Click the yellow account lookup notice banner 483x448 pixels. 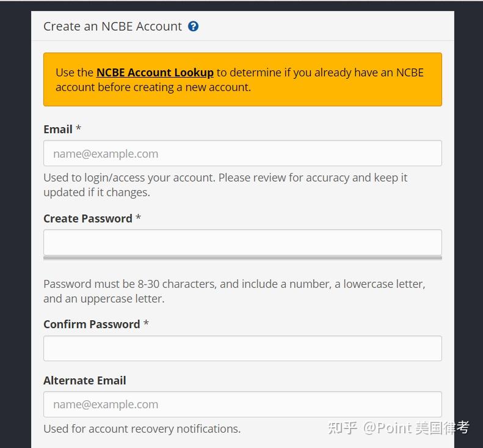pyautogui.click(x=242, y=98)
